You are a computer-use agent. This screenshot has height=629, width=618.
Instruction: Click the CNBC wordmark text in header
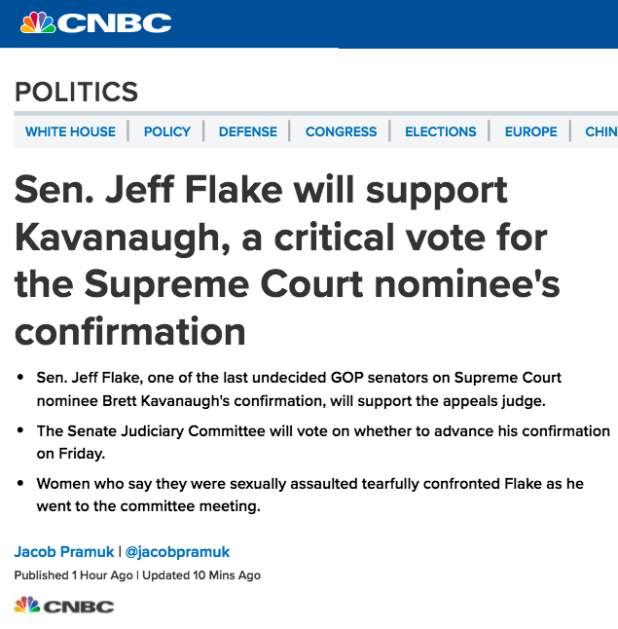tap(115, 23)
